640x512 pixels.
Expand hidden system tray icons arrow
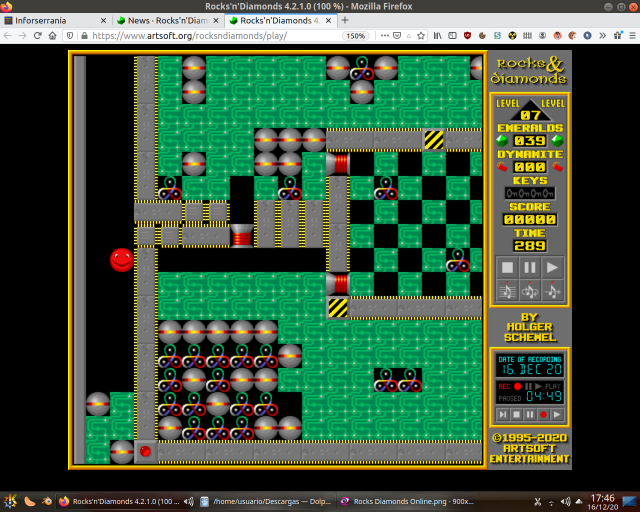(579, 502)
